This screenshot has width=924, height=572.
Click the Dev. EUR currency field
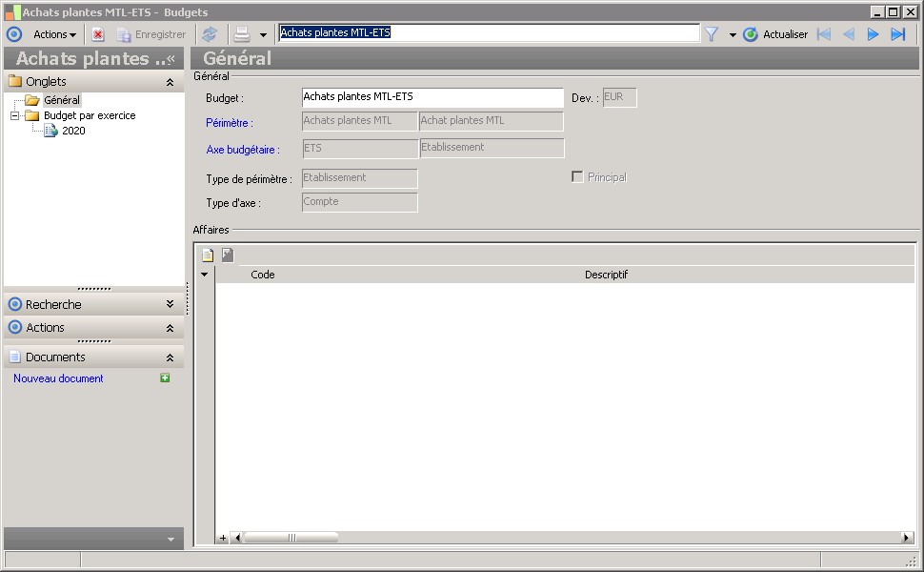619,97
